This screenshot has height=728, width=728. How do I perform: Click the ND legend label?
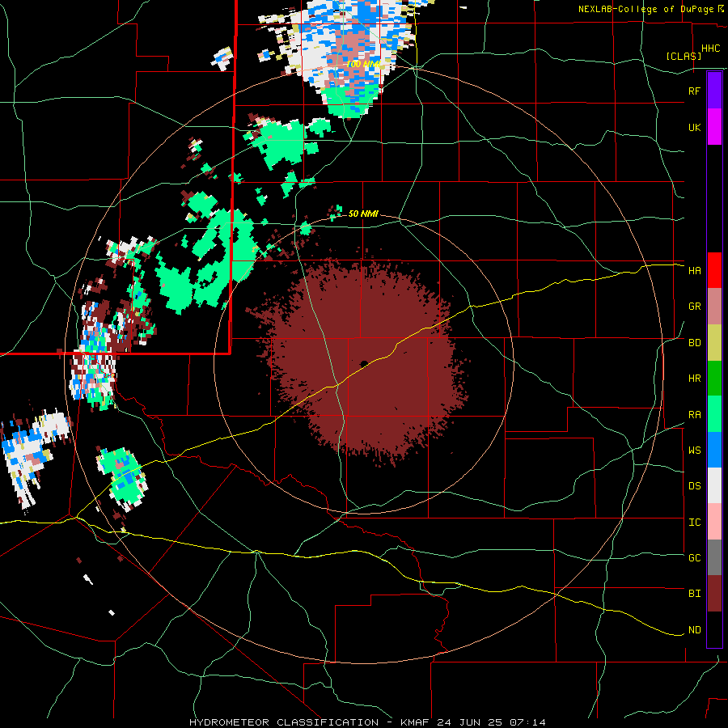click(x=695, y=630)
